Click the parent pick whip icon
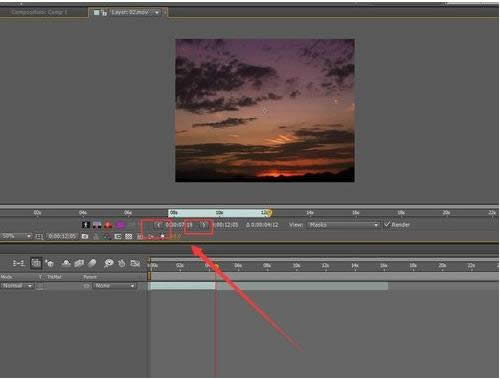The image size is (500, 379). [x=87, y=286]
